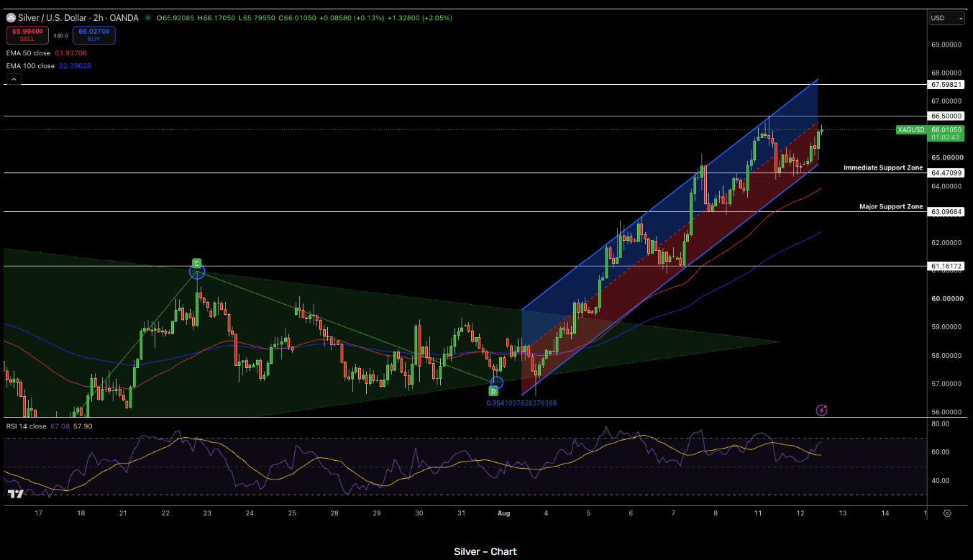Click the Silver symbol logo icon
Image resolution: width=973 pixels, height=560 pixels.
(x=11, y=17)
